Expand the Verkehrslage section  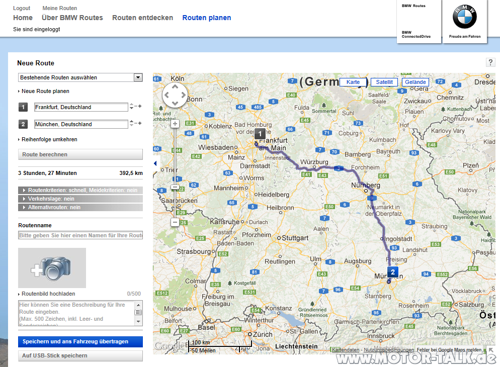click(80, 199)
